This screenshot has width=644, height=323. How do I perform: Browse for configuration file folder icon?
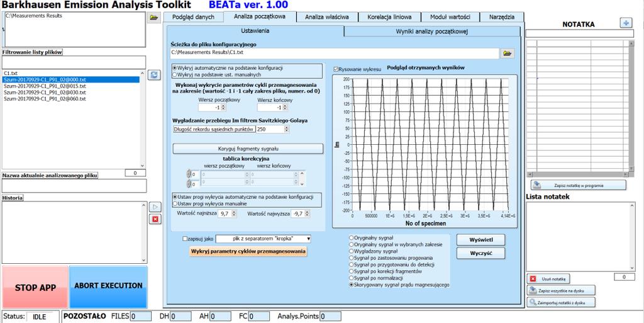pyautogui.click(x=508, y=53)
